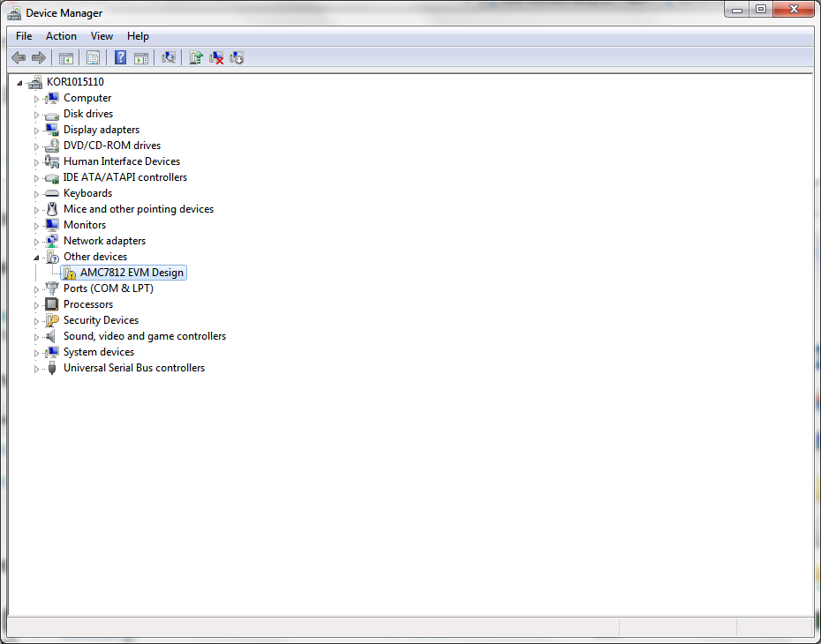Viewport: 821px width, 644px height.
Task: Collapse the KOR1015110 root node
Action: pyautogui.click(x=20, y=83)
